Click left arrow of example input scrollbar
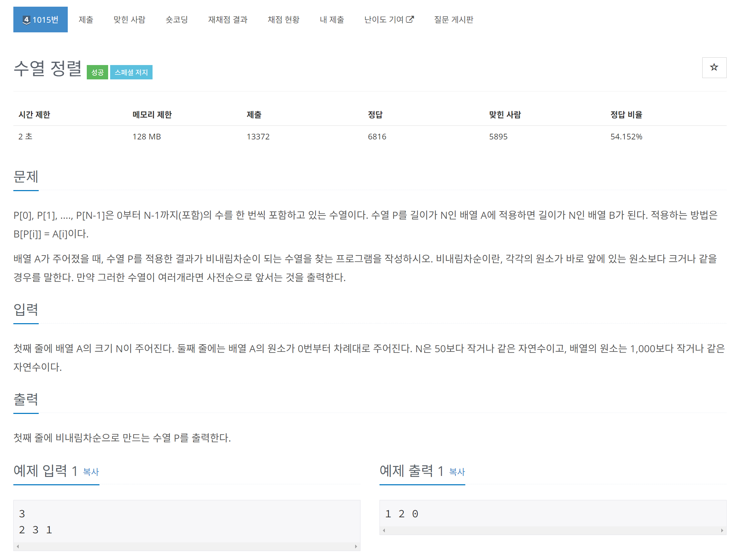756x559 pixels. point(18,546)
